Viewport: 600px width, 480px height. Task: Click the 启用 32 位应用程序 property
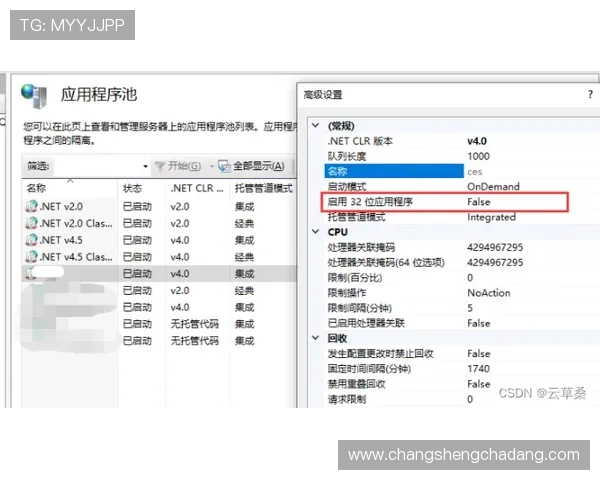pos(370,202)
